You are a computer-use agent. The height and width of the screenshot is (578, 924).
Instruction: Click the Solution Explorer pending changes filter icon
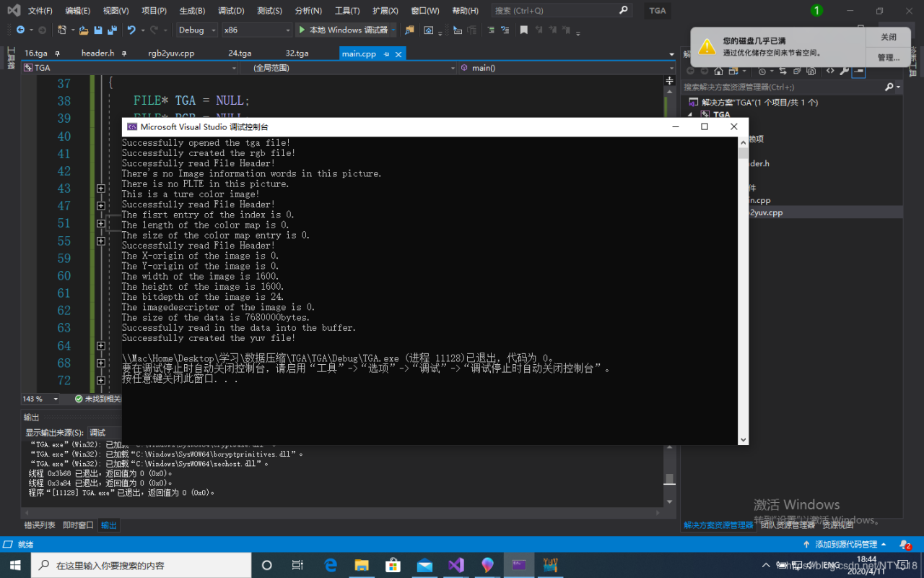762,71
